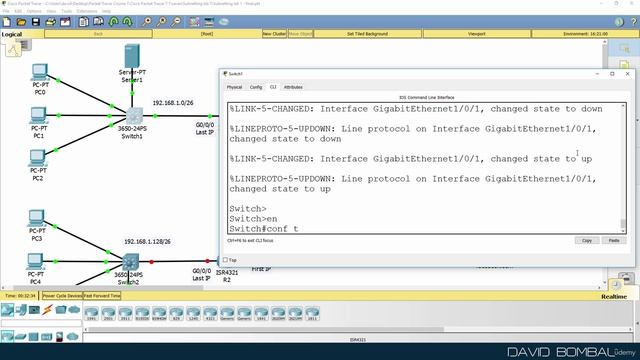
Task: Redo with the green right arrow icon
Action: (x=127, y=22)
